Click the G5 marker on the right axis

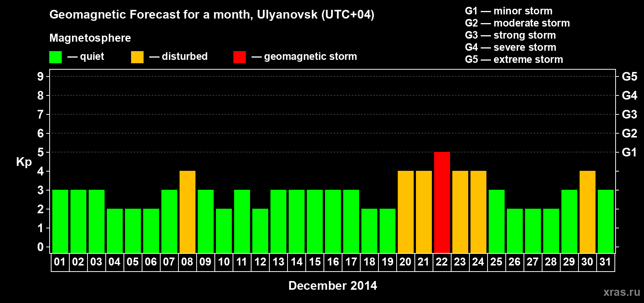[630, 77]
